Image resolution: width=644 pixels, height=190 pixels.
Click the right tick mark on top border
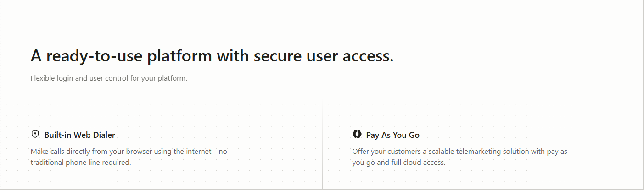click(x=429, y=5)
